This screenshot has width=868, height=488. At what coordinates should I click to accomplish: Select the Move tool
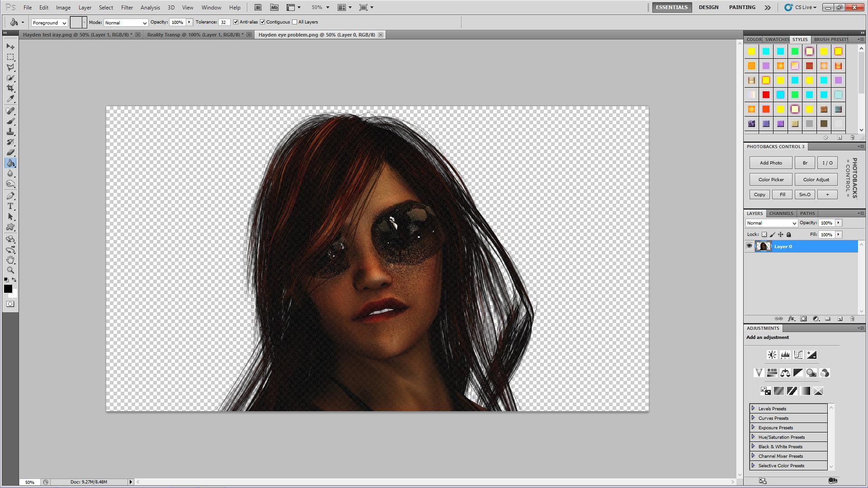click(10, 47)
